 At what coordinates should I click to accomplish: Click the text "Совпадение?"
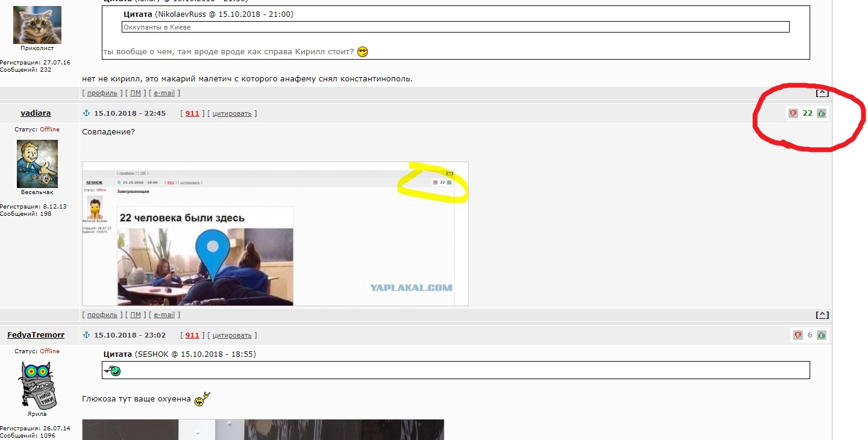[108, 131]
